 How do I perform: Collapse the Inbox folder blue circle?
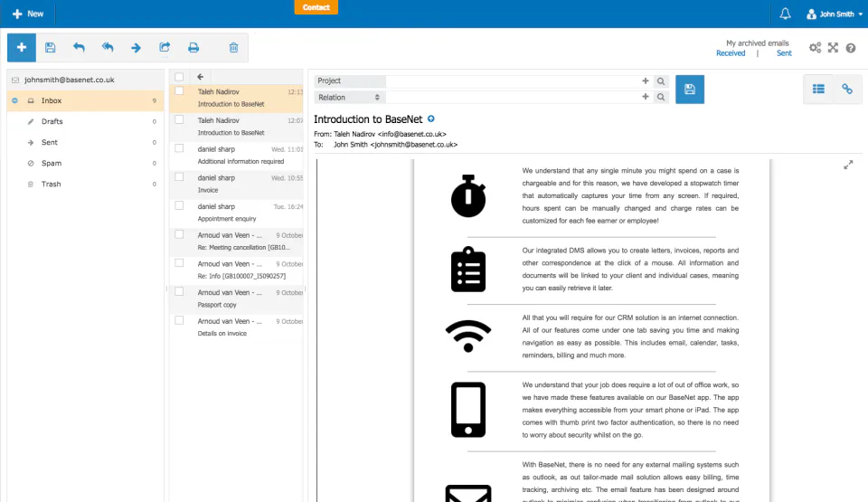pyautogui.click(x=15, y=100)
